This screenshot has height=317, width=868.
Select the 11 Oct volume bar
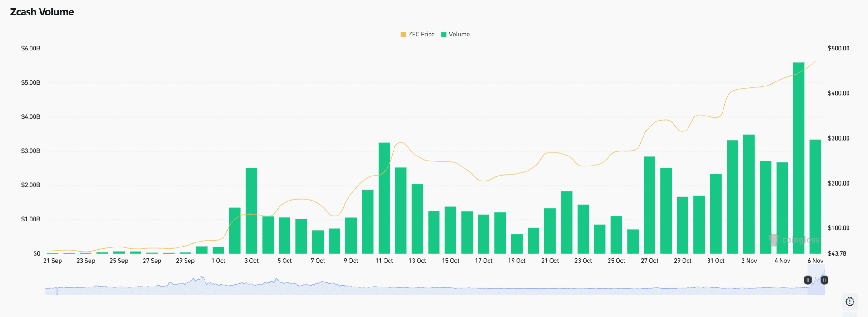pos(384,198)
